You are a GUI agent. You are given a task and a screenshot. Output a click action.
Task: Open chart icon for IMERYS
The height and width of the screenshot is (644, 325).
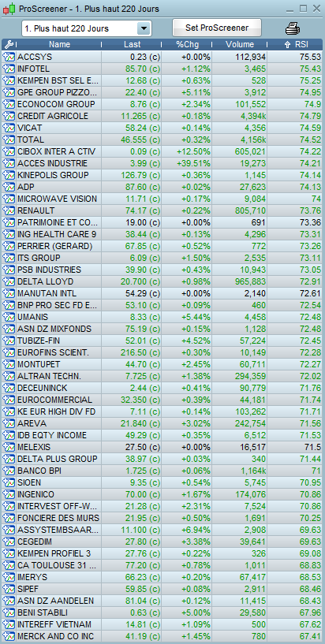point(9,577)
